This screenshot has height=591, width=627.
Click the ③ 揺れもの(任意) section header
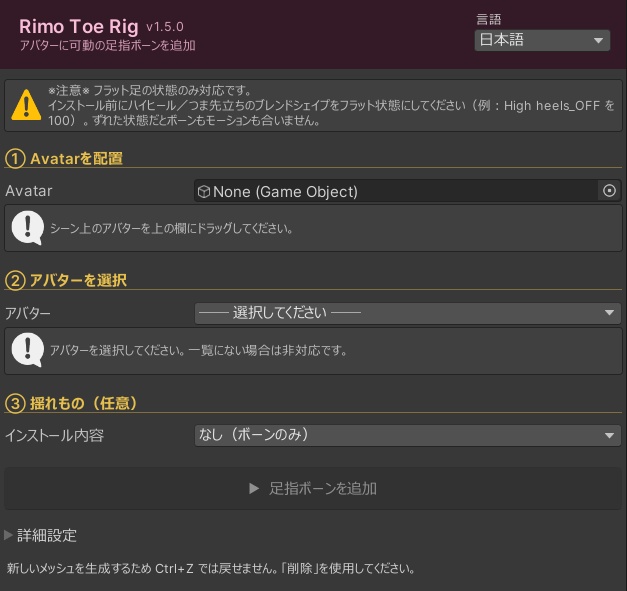[71, 403]
